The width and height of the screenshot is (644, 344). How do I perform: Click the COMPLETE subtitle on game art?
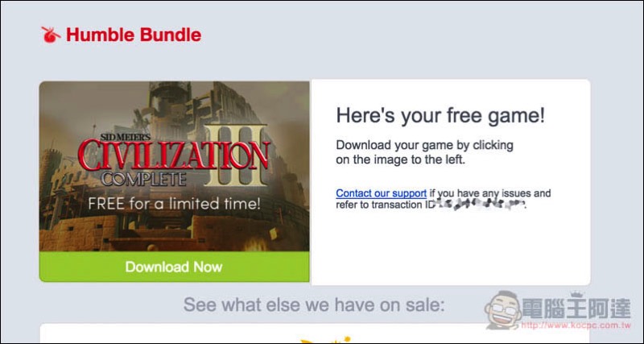(x=143, y=179)
